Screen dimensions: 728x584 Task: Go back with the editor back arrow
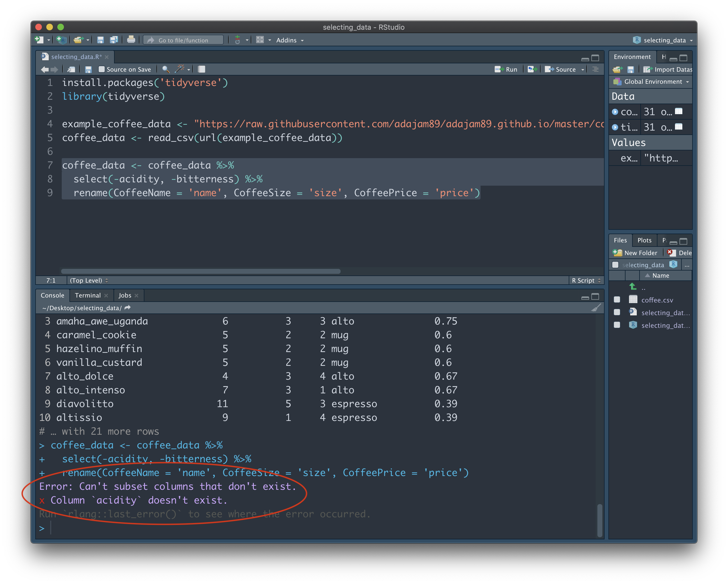pos(45,69)
